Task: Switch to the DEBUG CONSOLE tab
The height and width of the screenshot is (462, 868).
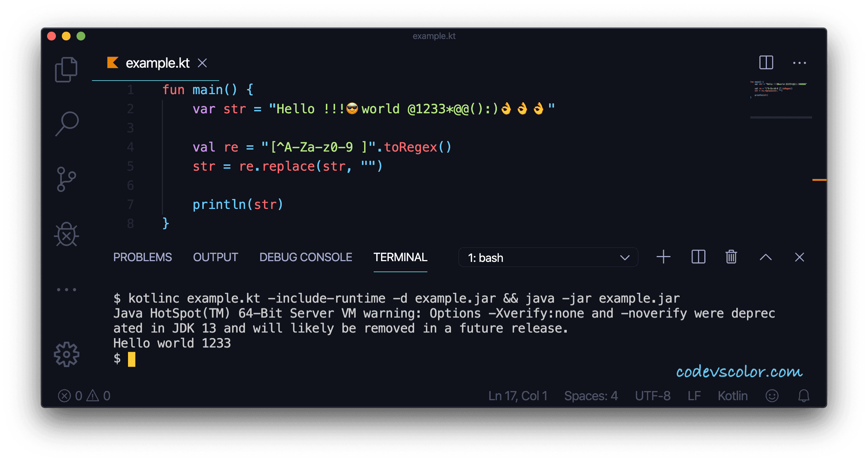Action: 306,257
